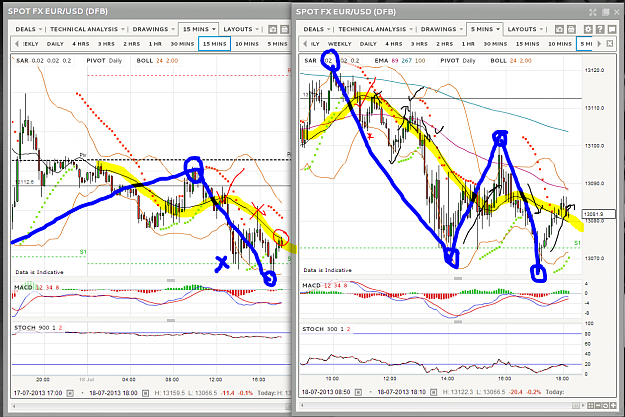This screenshot has width=625, height=417.
Task: Open DEALS menu in left chart window
Action: click(x=29, y=29)
